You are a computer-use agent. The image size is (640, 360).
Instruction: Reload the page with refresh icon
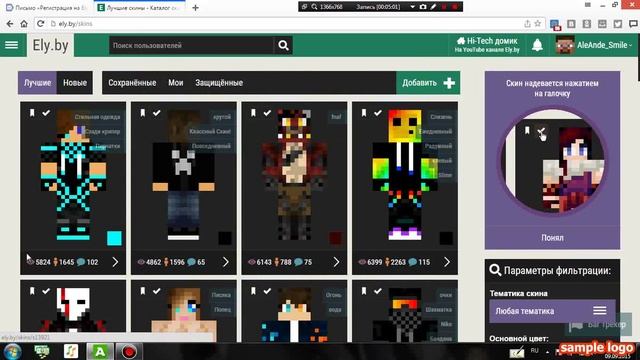(40, 24)
